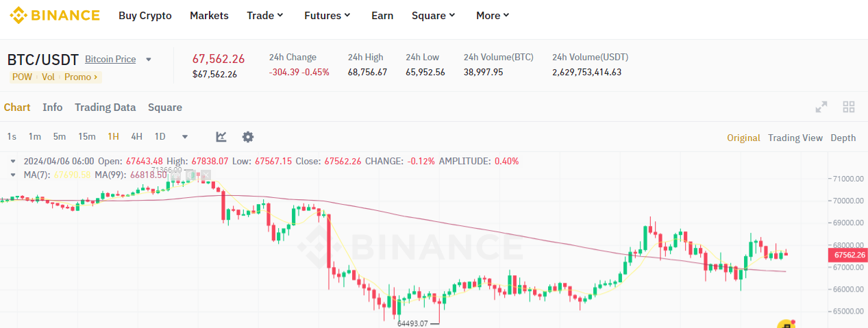868x328 pixels.
Task: Click the Promo tag under BTC/USDT
Action: coord(81,77)
